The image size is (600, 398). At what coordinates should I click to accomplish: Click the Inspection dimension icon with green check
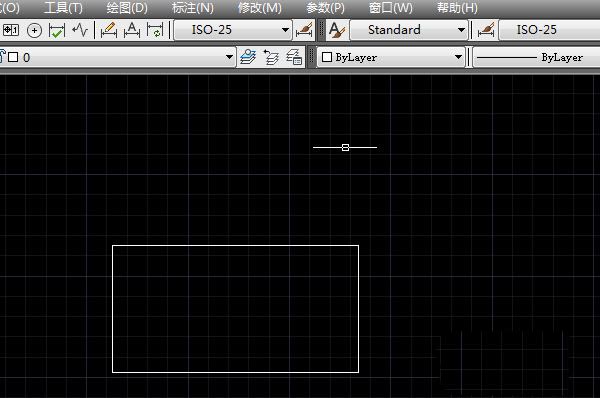coord(57,30)
